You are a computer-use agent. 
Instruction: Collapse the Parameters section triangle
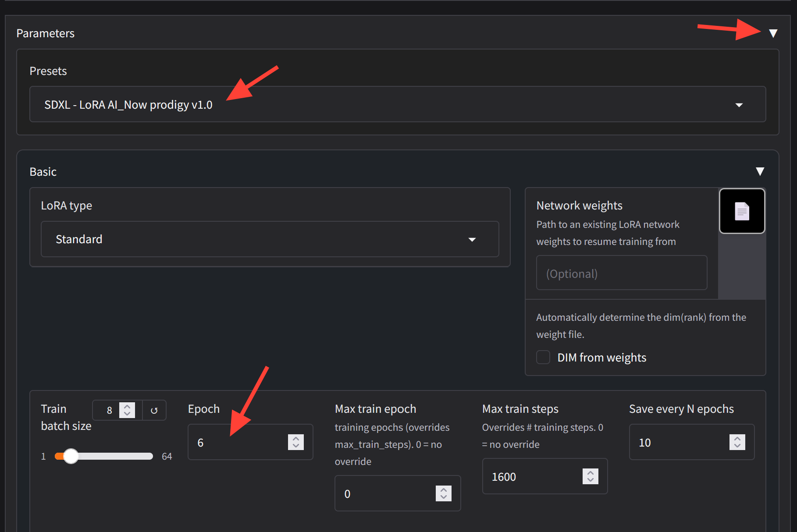[x=773, y=33]
